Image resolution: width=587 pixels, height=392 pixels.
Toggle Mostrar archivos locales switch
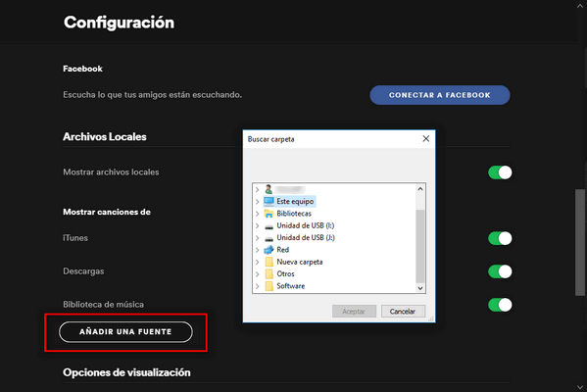(x=500, y=172)
